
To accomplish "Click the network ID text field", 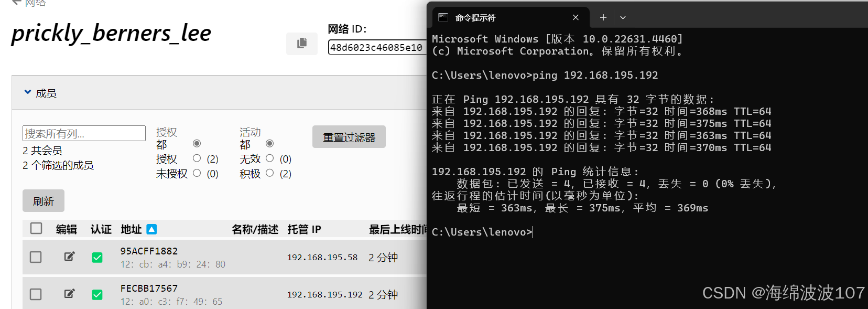I will (377, 47).
